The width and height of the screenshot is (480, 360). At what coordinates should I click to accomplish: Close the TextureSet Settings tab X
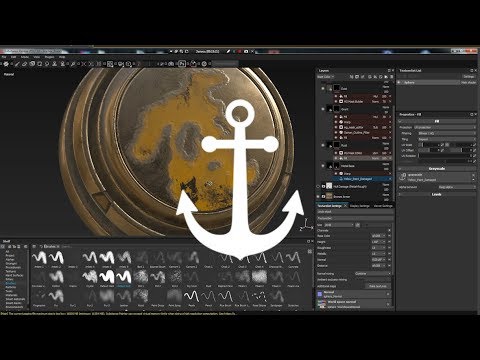tap(345, 206)
